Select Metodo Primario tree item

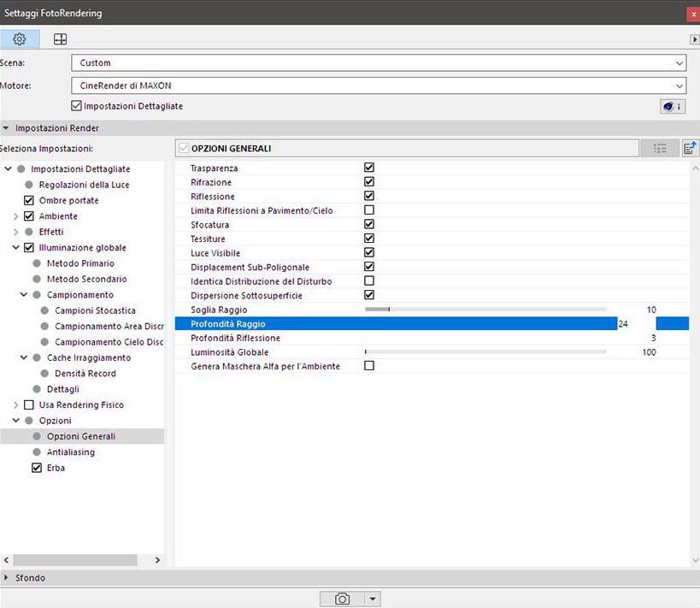pos(80,263)
